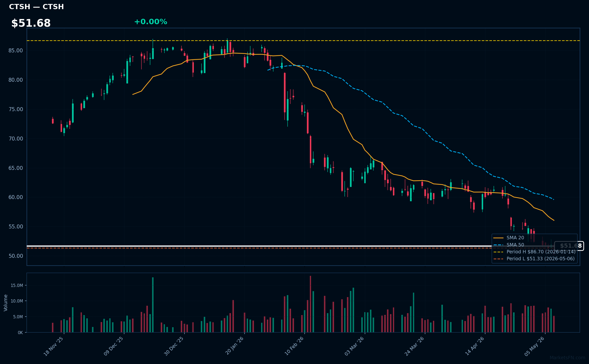Click the 0K volume axis label
589x364 pixels.
20,333
